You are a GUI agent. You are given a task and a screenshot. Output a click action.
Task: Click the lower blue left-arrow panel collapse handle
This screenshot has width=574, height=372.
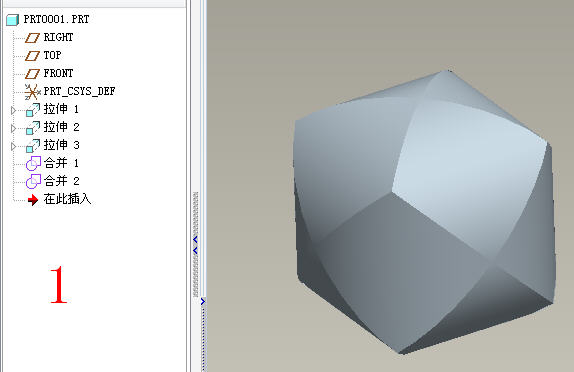[195, 251]
